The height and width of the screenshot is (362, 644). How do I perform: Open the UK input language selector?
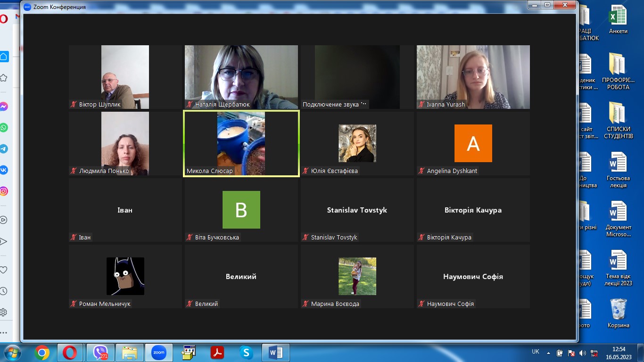click(x=536, y=352)
